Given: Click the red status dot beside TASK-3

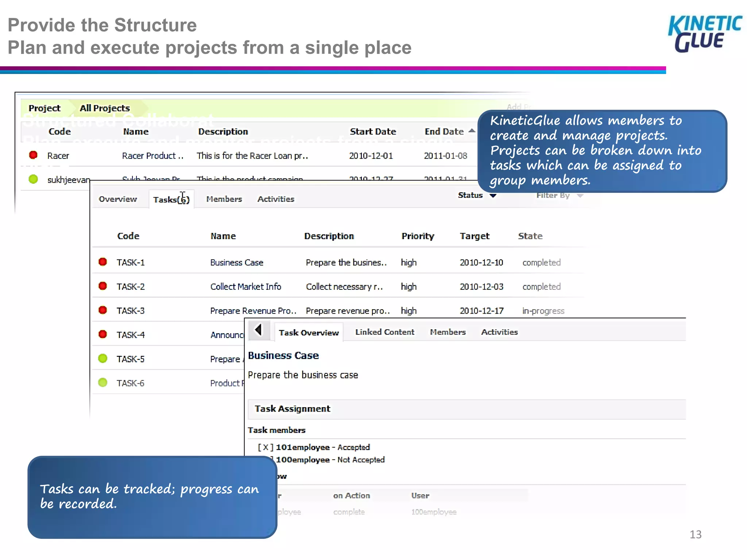Looking at the screenshot, I should 103,310.
